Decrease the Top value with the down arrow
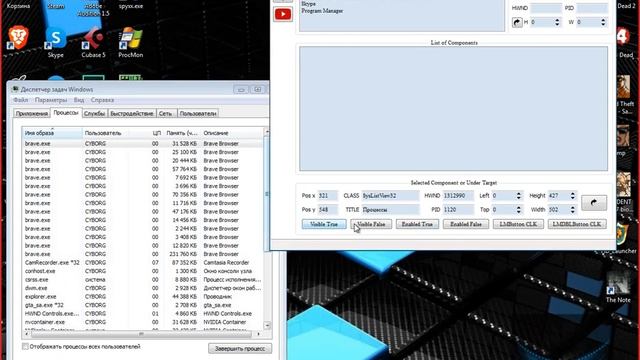This screenshot has width=640, height=360. 518,212
